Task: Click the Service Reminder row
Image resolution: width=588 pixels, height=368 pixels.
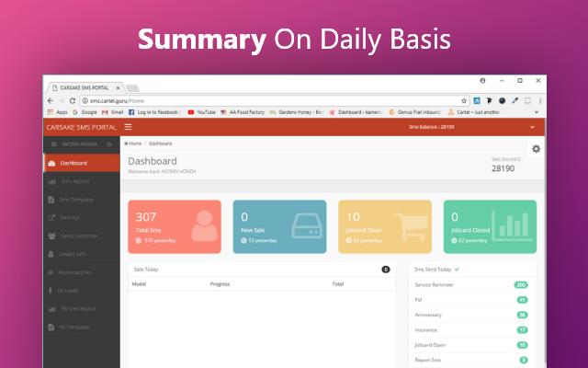Action: tap(472, 284)
